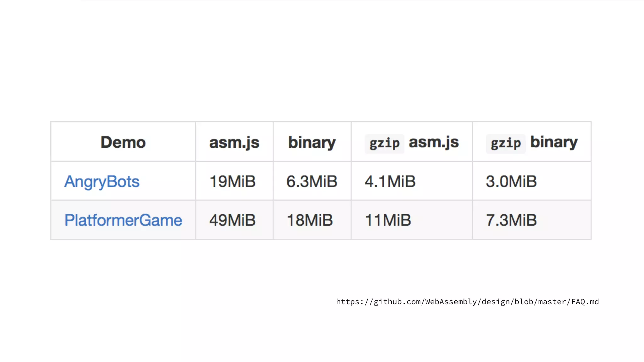Open the AngryBots demo link
Screen dimensions: 644x362
(x=102, y=182)
